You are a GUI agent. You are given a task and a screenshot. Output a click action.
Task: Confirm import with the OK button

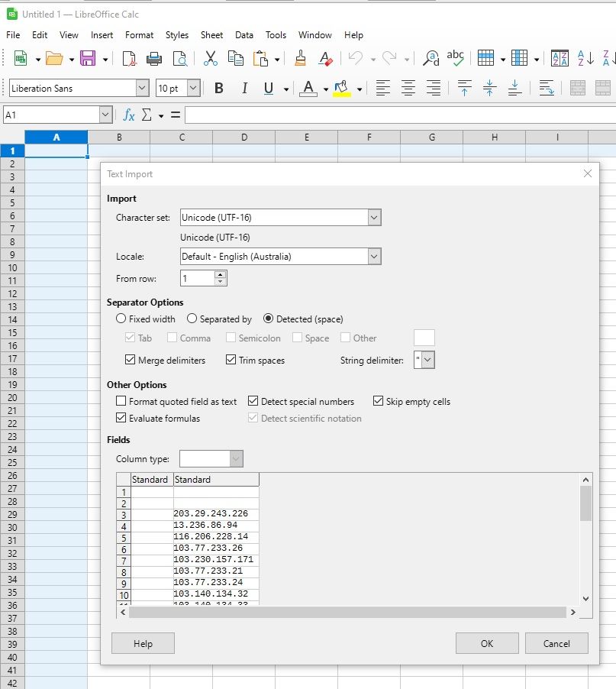point(486,643)
